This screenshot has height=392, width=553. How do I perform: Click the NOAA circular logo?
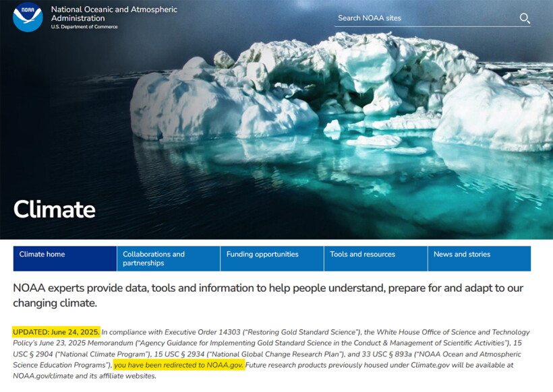click(x=28, y=17)
